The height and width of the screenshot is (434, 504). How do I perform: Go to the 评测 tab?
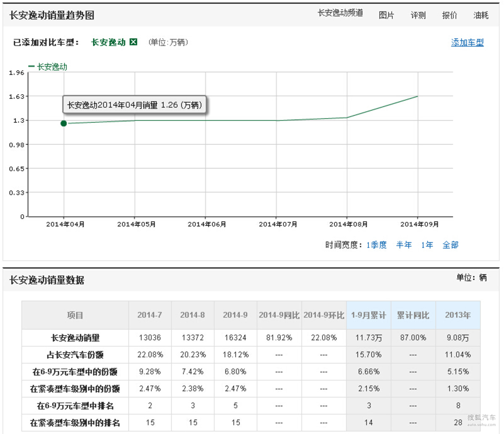coord(418,16)
